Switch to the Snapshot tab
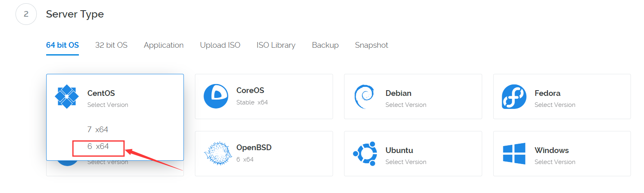The width and height of the screenshot is (644, 193). (371, 45)
